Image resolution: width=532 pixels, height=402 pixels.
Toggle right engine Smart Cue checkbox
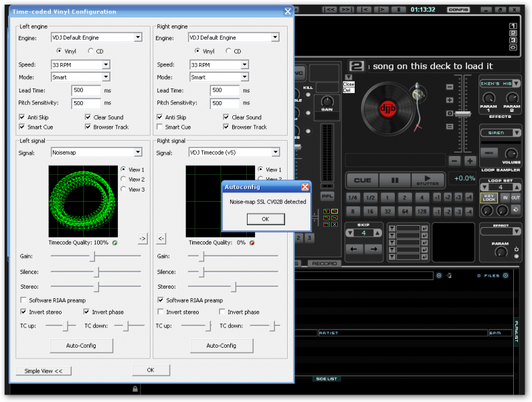159,127
